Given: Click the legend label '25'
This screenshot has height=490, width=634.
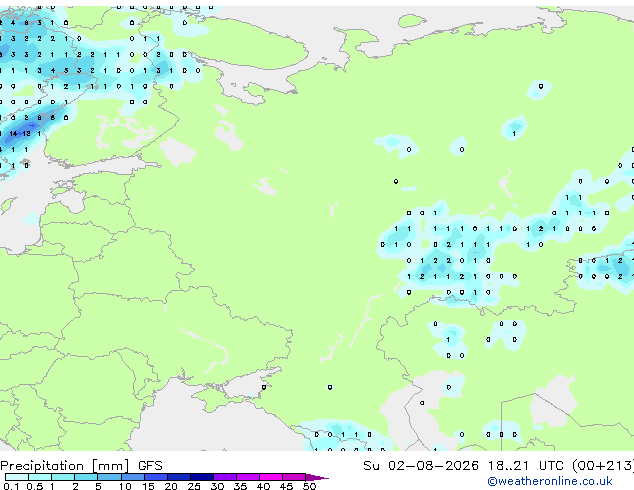Looking at the screenshot, I should pyautogui.click(x=194, y=486).
